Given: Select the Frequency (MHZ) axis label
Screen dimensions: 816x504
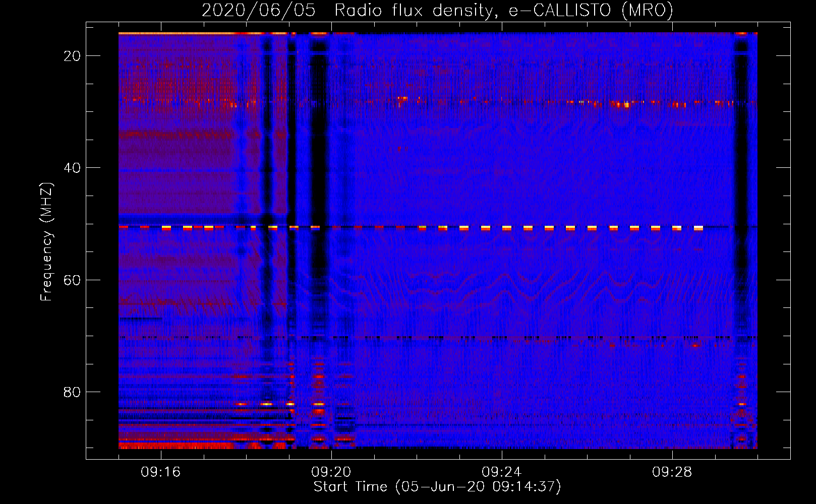Looking at the screenshot, I should [46, 242].
